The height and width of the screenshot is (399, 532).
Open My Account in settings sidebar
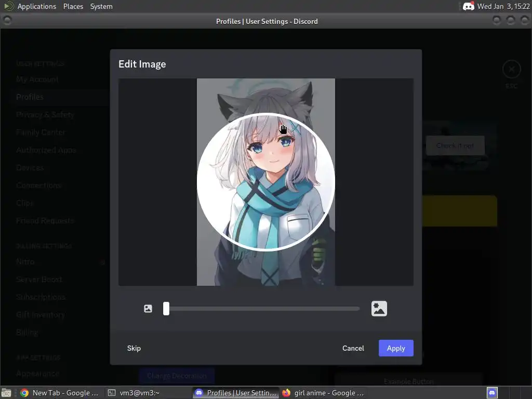click(37, 79)
